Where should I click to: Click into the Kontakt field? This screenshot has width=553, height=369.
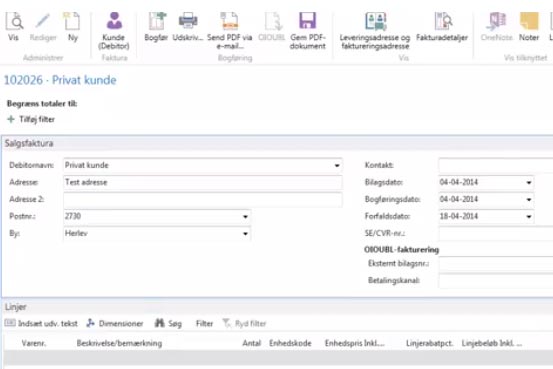pos(496,165)
